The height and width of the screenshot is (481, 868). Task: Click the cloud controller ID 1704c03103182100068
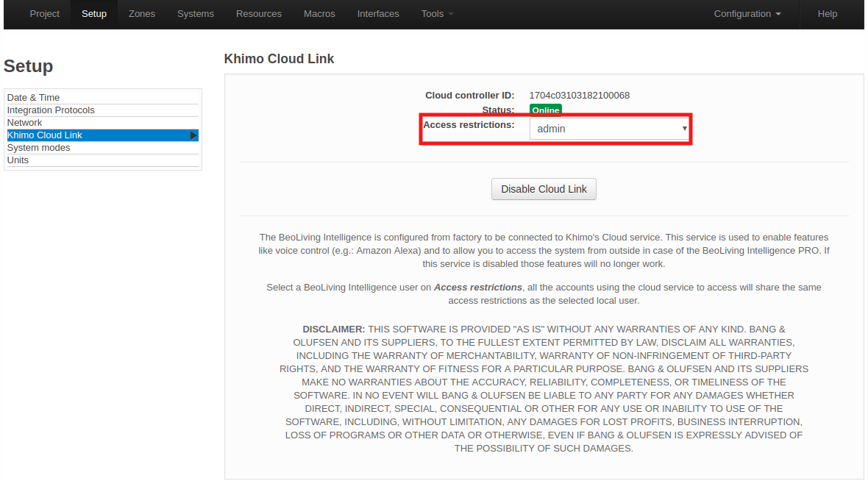click(x=579, y=95)
